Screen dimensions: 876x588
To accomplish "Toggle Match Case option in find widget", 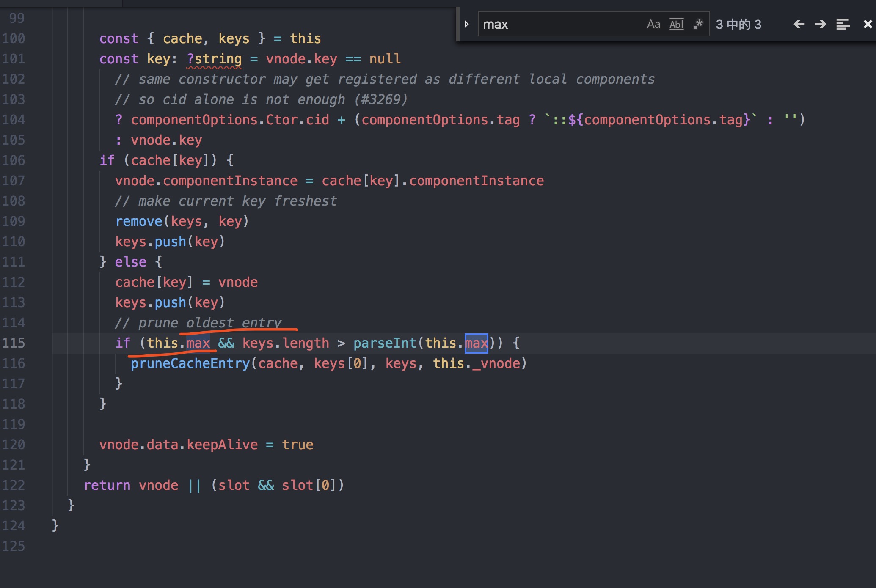I will pos(653,25).
